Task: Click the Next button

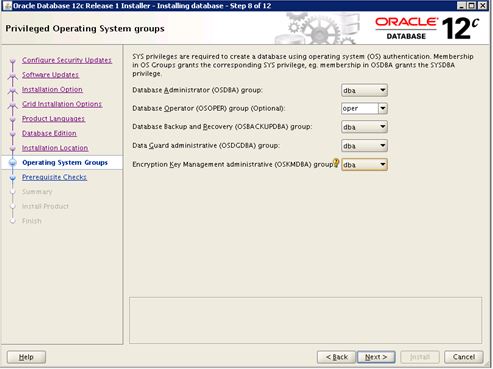Action: (x=376, y=357)
